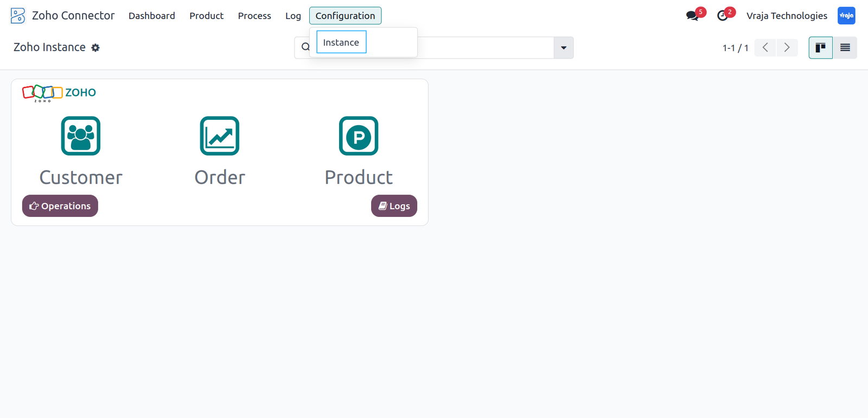Open the Customer people icon
Screen dimensions: 868x418
point(81,136)
